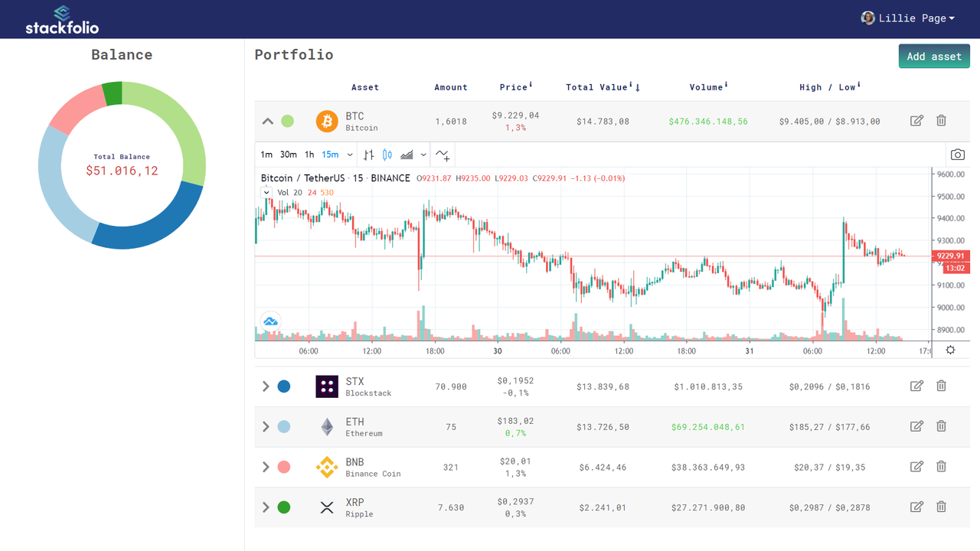Click the 9229.91 price label
Image resolution: width=980 pixels, height=551 pixels.
tap(951, 256)
